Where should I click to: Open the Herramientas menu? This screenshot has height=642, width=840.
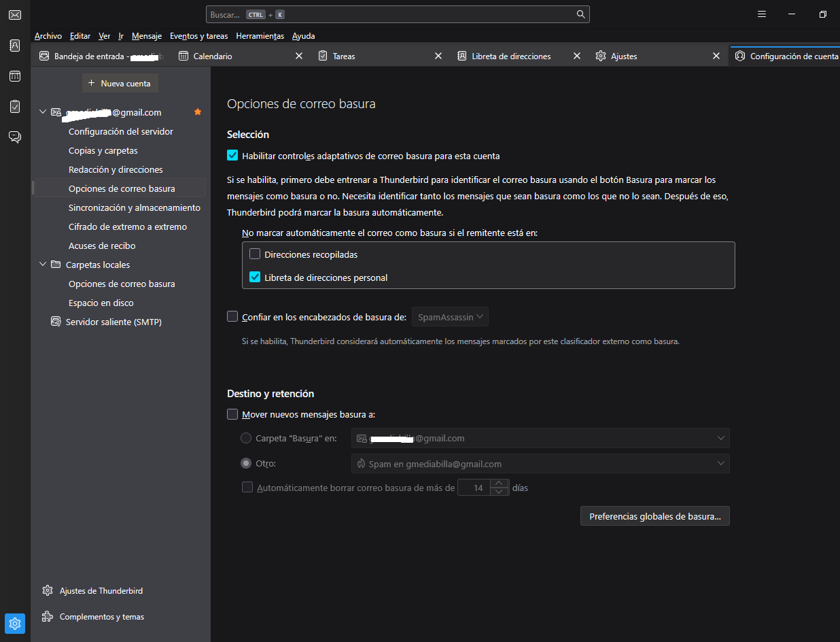tap(260, 36)
